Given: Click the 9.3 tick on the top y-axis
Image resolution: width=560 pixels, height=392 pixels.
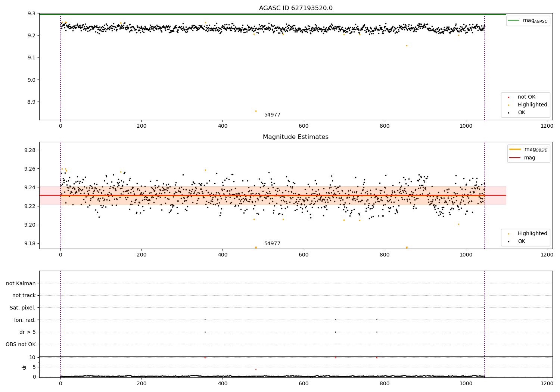Looking at the screenshot, I should coord(31,13).
